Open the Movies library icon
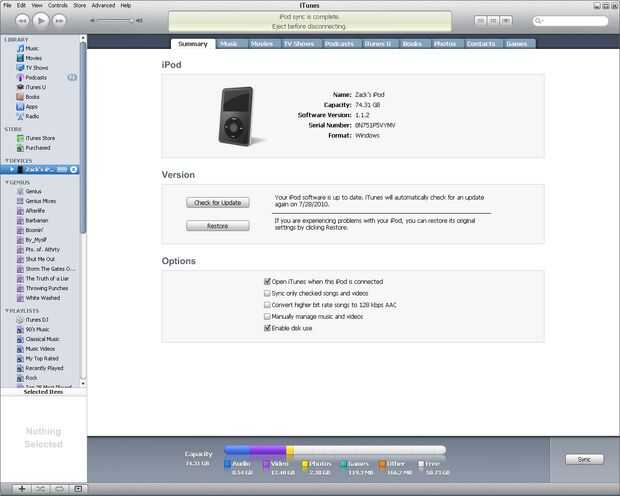 click(x=20, y=58)
